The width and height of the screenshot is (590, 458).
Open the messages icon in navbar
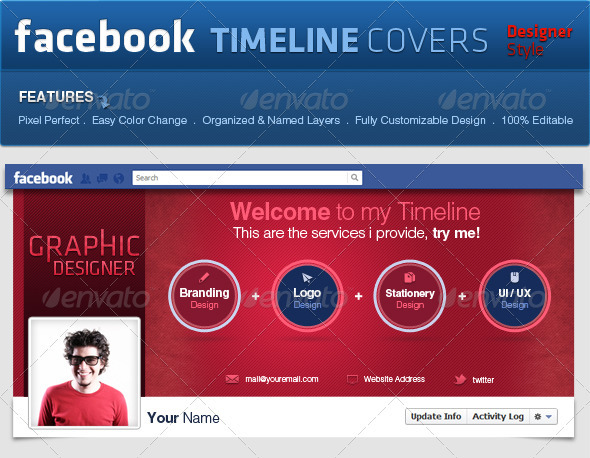point(102,178)
